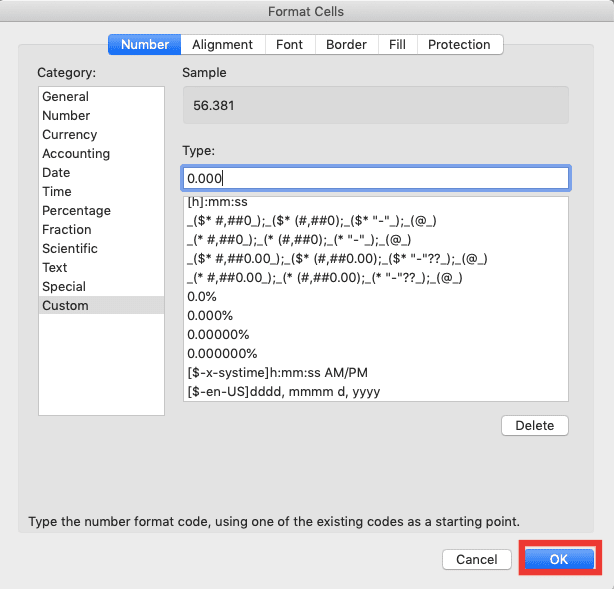This screenshot has height=589, width=614.
Task: Pick the [$-en-US]dddd, mmmm d, yyyy format
Action: click(376, 392)
